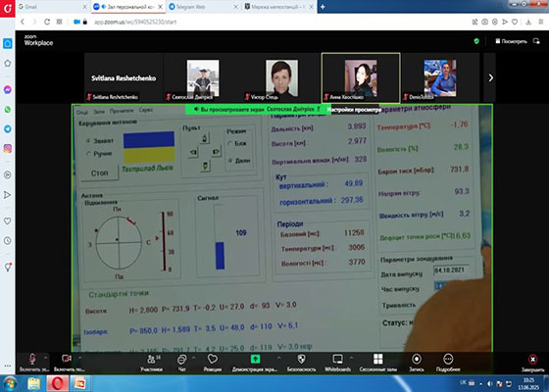The width and height of the screenshot is (549, 392).
Task: Open the Speed Dial grid icon
Action: click(59, 22)
